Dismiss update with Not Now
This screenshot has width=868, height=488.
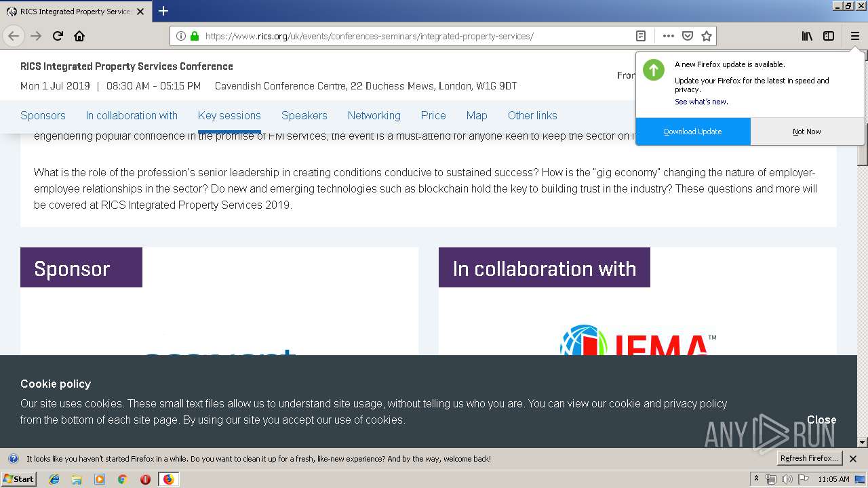click(807, 131)
